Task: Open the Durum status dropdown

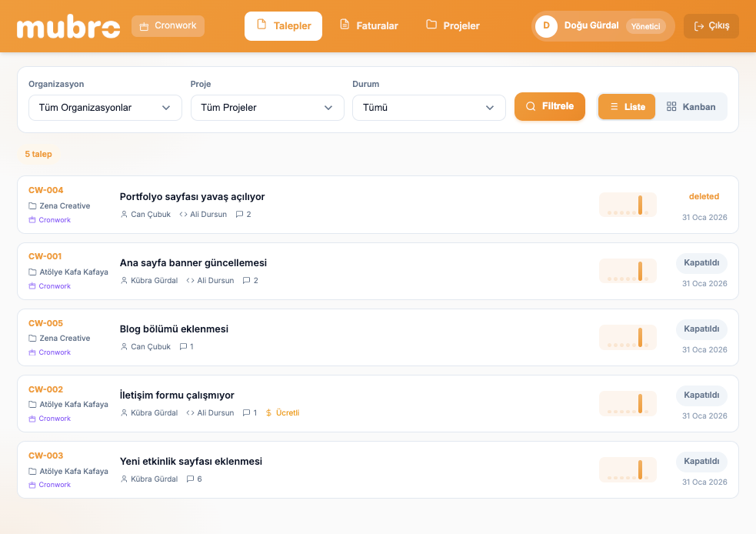Action: (428, 108)
